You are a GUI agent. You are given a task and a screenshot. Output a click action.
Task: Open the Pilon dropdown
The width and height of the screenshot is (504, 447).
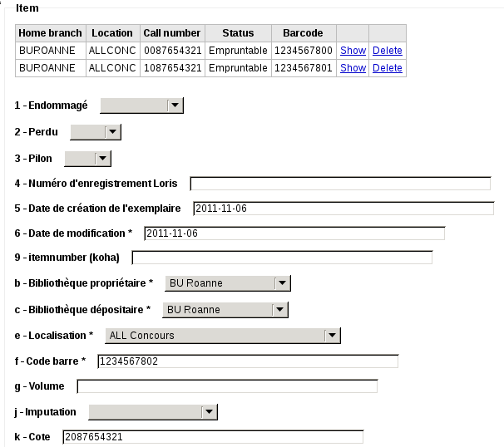tap(87, 158)
